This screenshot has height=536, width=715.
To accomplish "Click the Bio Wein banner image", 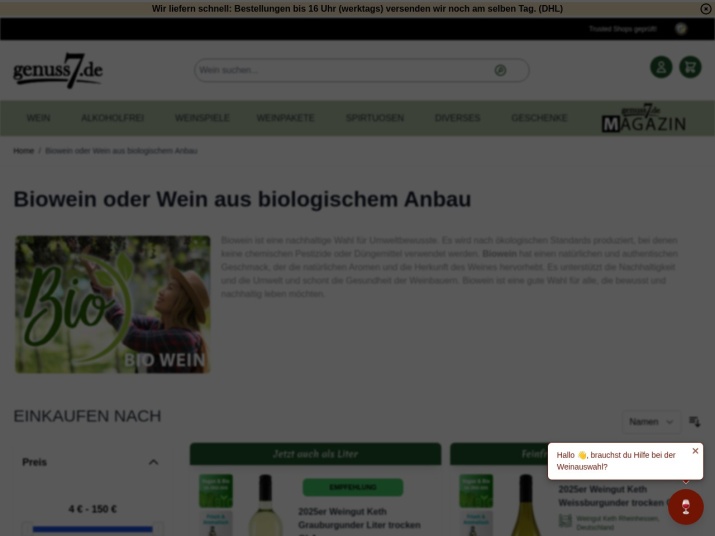I will [113, 304].
